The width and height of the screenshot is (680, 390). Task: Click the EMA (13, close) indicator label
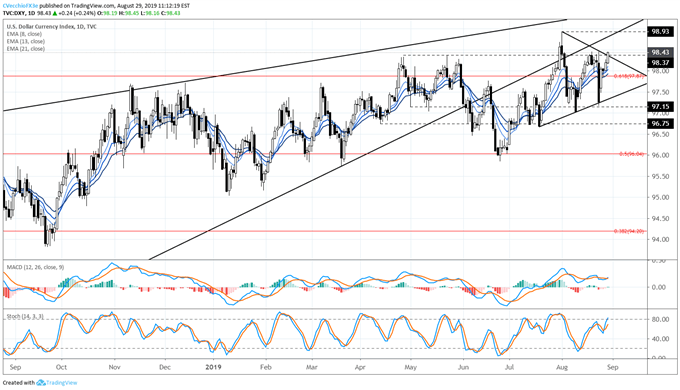click(25, 41)
